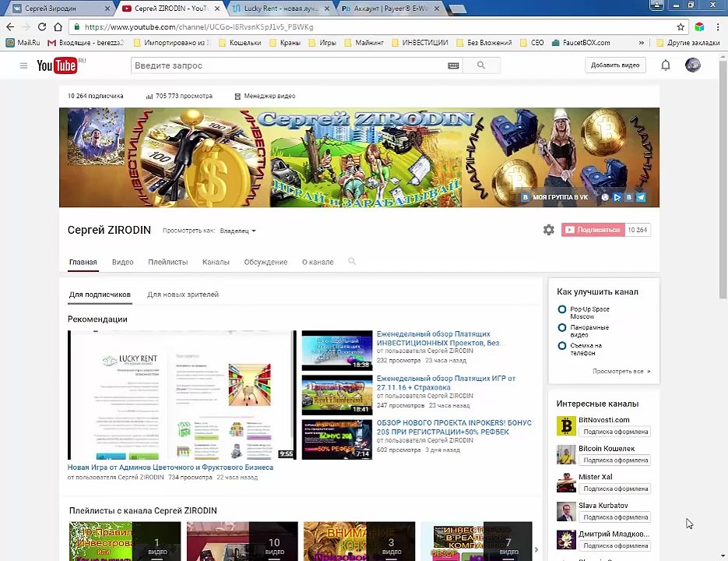The width and height of the screenshot is (728, 561).
Task: Open the Mister Xal channel avatar
Action: pos(566,483)
